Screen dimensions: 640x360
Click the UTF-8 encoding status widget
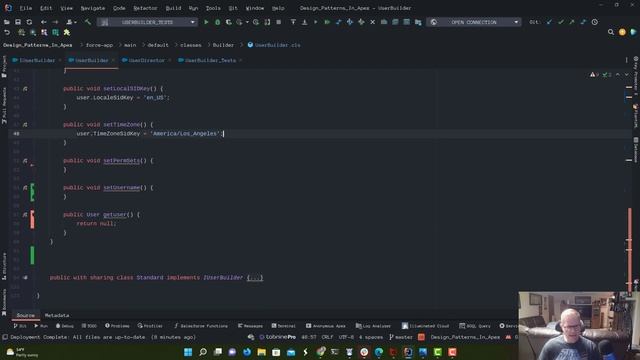coord(346,337)
